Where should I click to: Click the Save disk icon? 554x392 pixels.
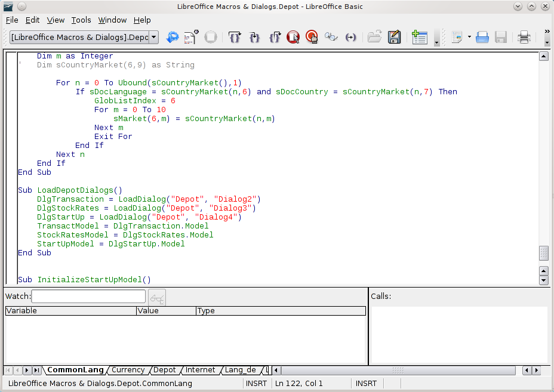click(x=501, y=37)
